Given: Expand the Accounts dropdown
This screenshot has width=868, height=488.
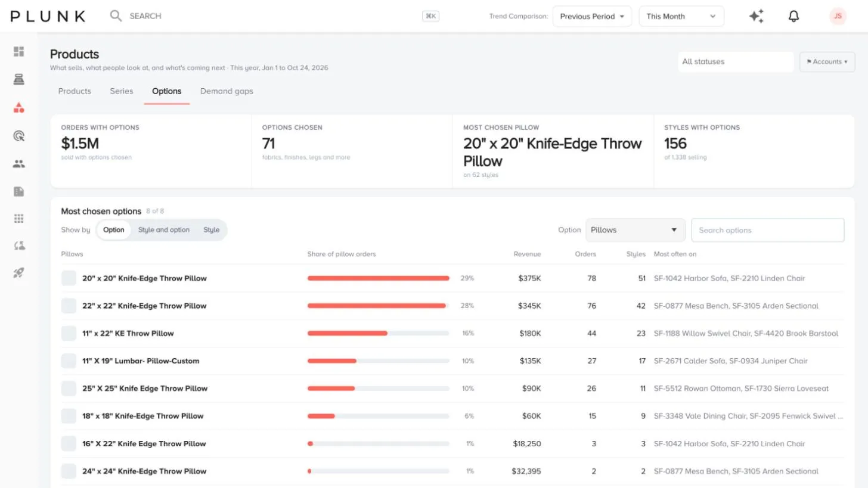Looking at the screenshot, I should pos(827,61).
